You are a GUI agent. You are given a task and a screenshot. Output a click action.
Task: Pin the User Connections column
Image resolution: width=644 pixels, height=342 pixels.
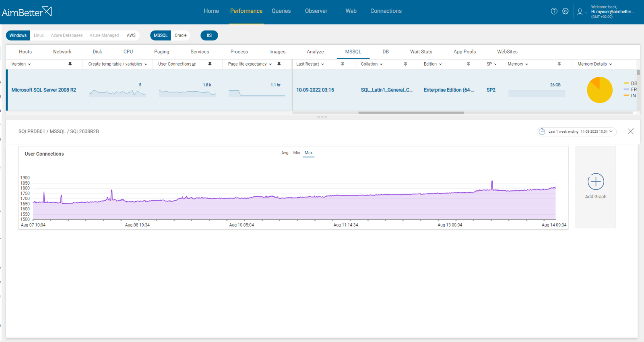point(210,64)
